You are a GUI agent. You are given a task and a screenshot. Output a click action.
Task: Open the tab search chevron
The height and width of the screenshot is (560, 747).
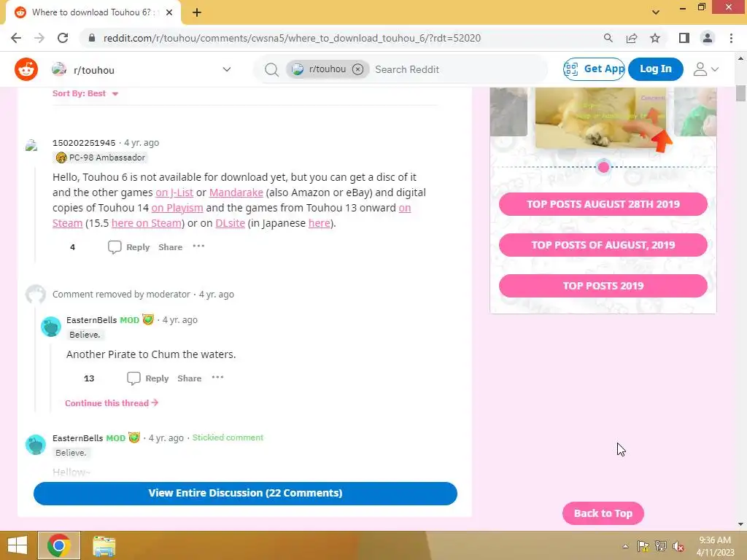pyautogui.click(x=656, y=12)
